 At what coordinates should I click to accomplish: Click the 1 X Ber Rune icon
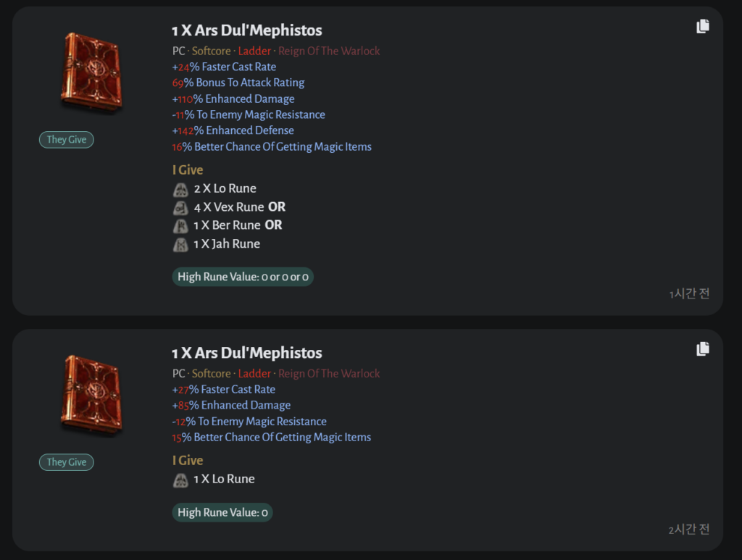click(x=180, y=226)
